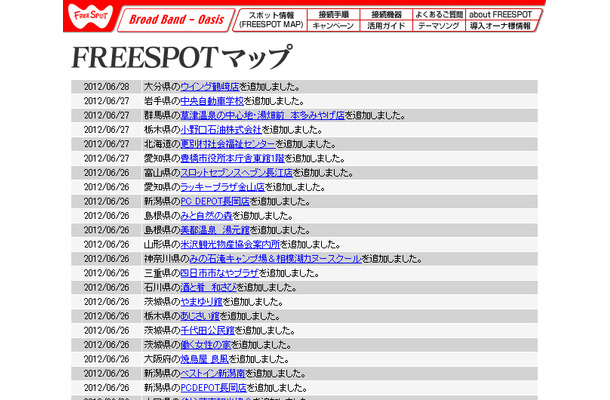Click 北海道の text before 更別村社会福祉センター

pos(162,144)
